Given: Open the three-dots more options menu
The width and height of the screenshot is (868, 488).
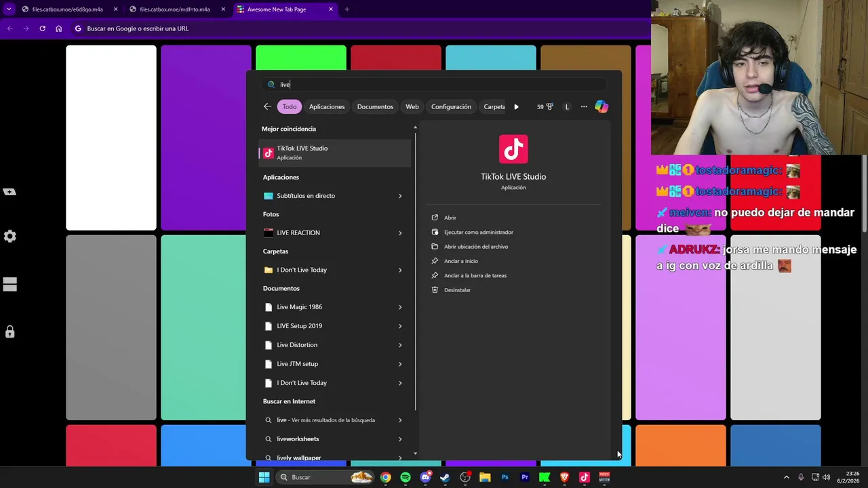Looking at the screenshot, I should 584,106.
